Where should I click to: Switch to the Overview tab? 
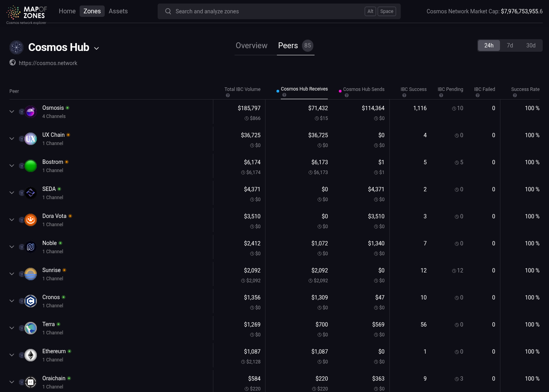(x=251, y=45)
